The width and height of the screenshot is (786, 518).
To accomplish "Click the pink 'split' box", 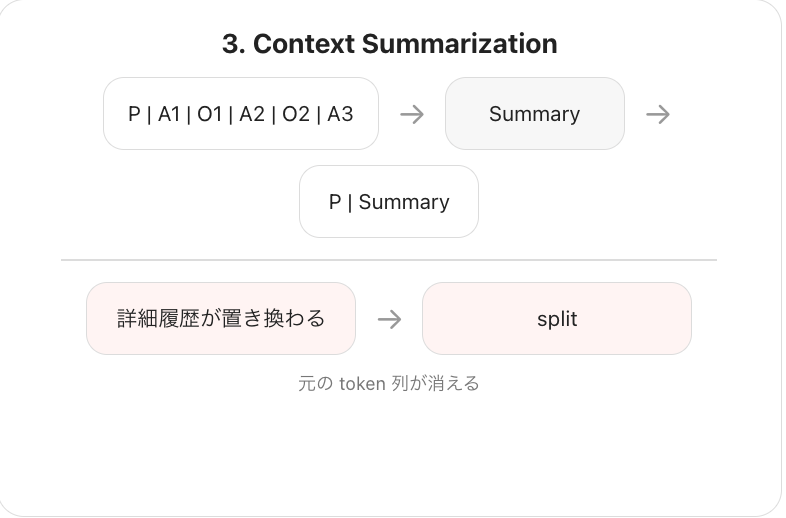I will [557, 318].
